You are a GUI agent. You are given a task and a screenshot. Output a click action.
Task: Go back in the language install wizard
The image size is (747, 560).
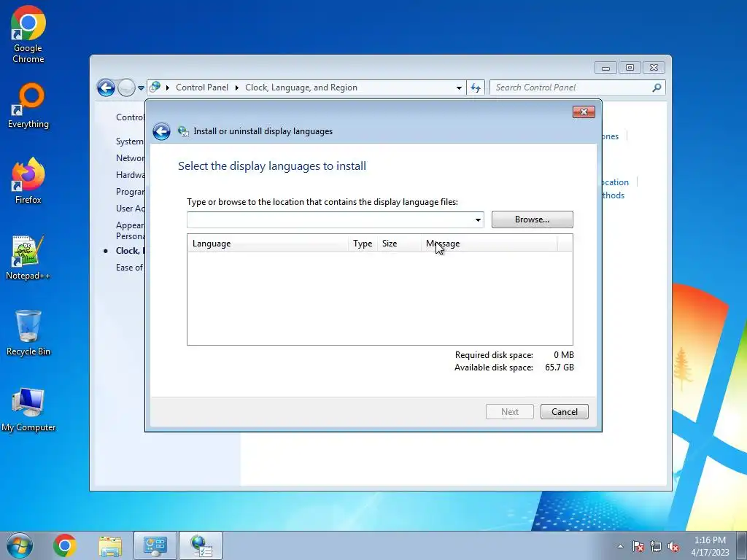[161, 131]
